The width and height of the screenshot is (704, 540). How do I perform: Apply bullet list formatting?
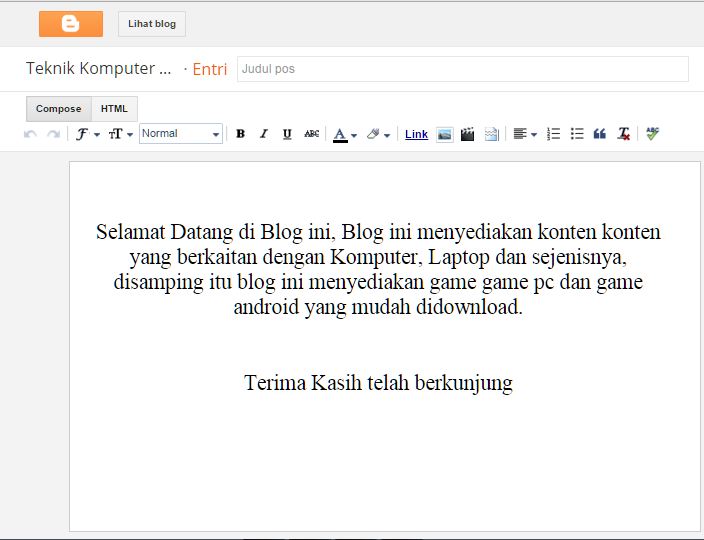point(577,134)
